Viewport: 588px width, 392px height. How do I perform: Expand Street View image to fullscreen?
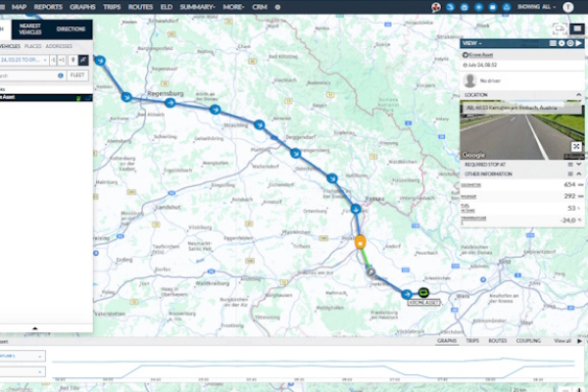coord(576,147)
